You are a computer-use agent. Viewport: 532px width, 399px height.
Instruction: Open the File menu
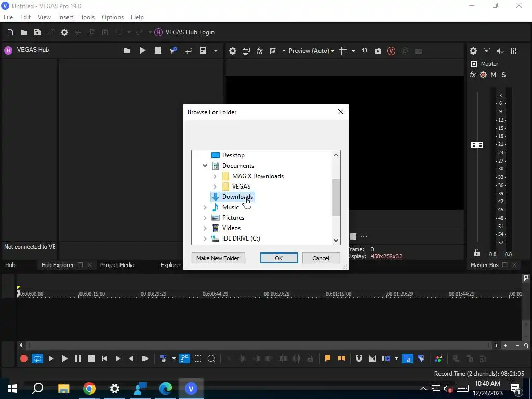8,17
